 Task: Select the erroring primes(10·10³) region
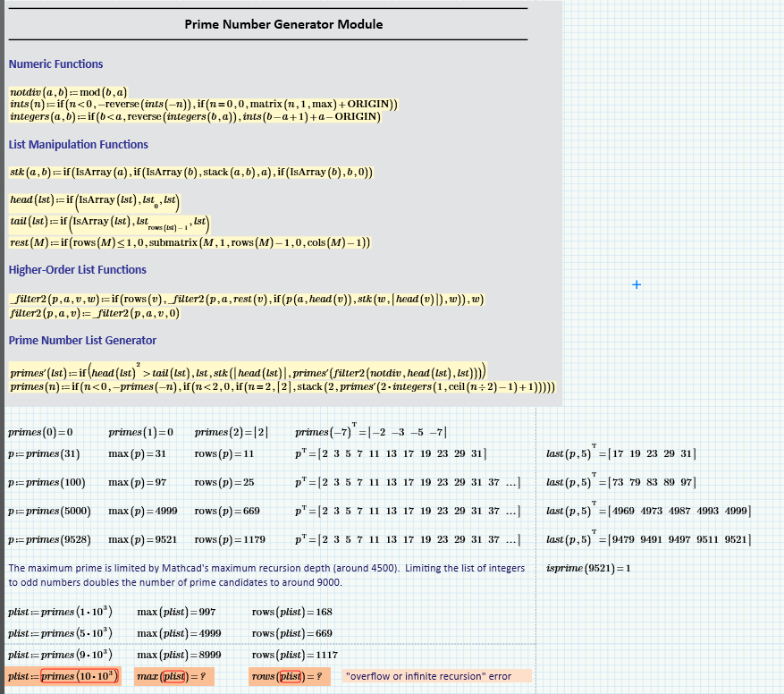63,676
